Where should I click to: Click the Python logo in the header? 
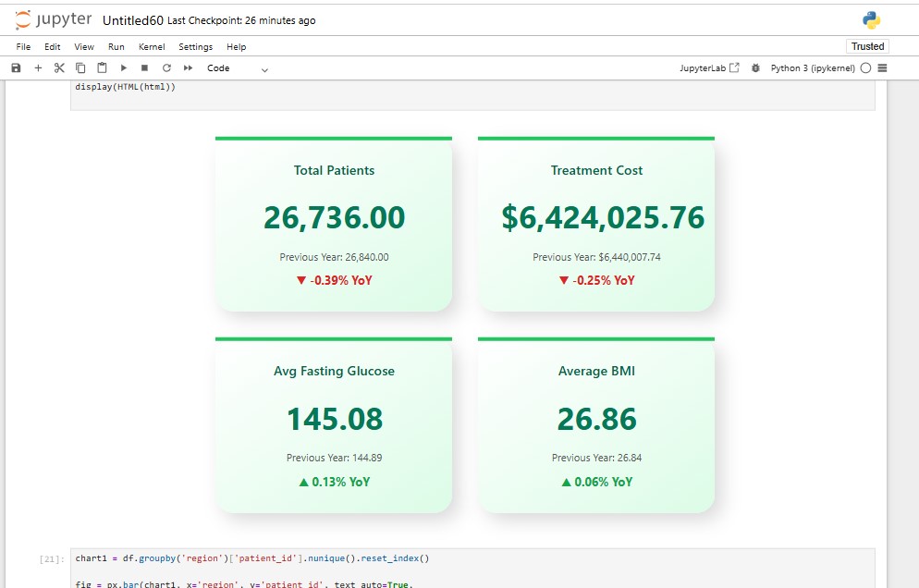pos(872,20)
